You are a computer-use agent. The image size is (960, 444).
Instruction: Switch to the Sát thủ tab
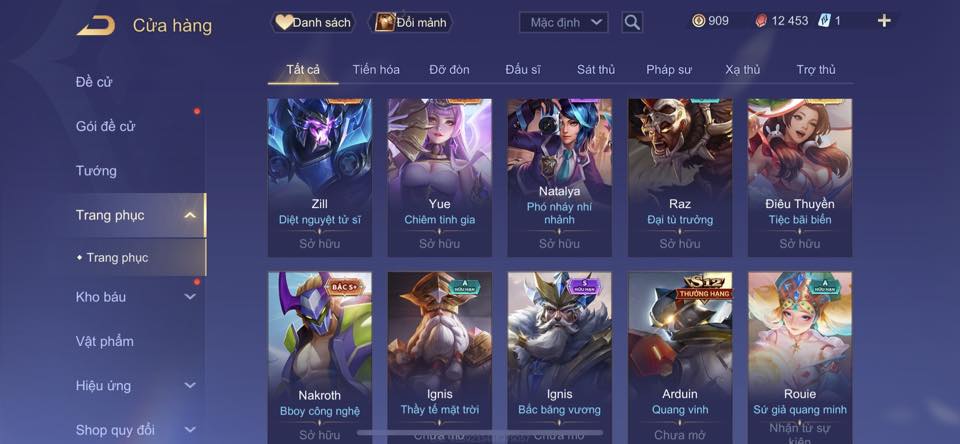596,70
